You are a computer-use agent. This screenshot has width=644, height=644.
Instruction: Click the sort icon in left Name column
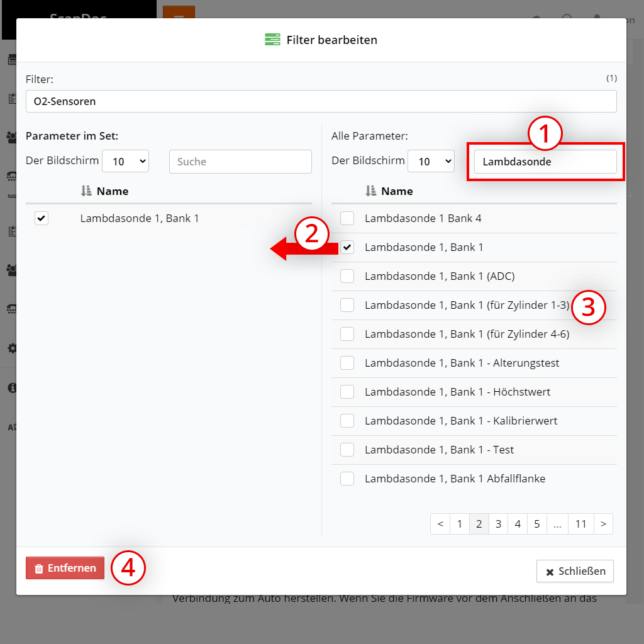(x=87, y=191)
